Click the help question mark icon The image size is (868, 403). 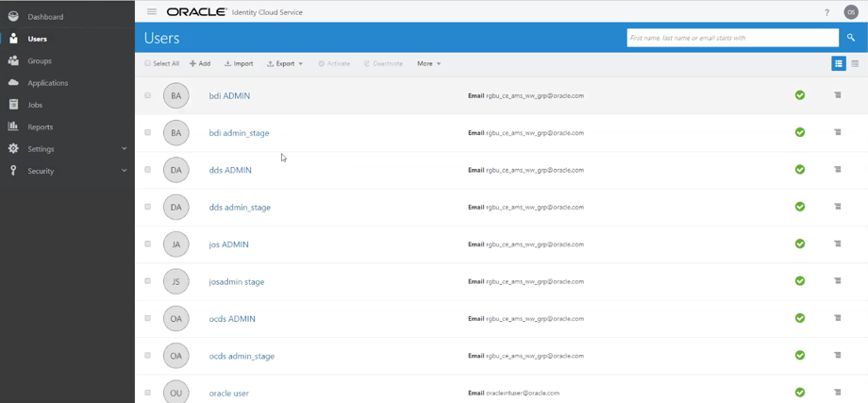click(827, 12)
